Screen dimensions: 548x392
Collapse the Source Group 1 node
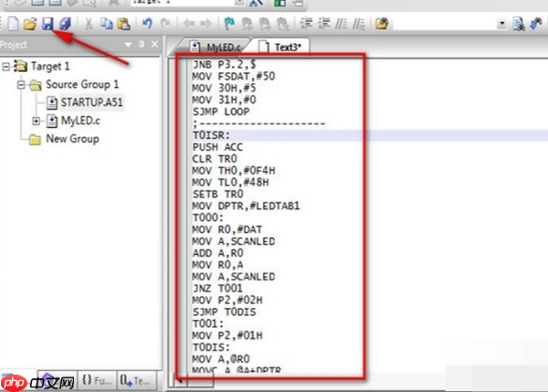[21, 85]
